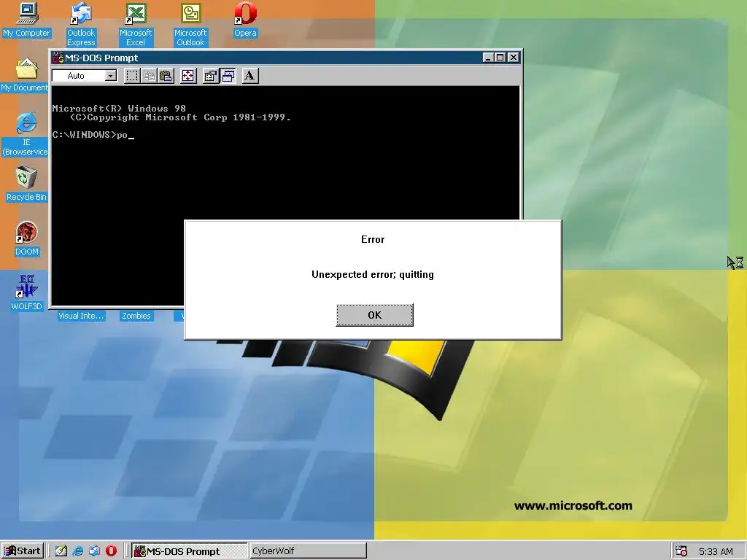Close the MS-DOS Prompt window
The width and height of the screenshot is (747, 560).
[x=513, y=58]
